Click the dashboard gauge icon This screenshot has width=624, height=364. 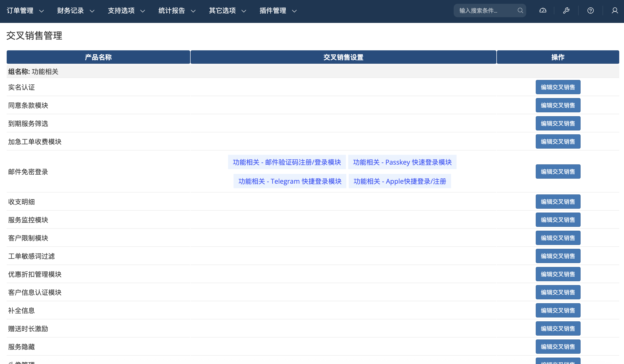coord(542,11)
